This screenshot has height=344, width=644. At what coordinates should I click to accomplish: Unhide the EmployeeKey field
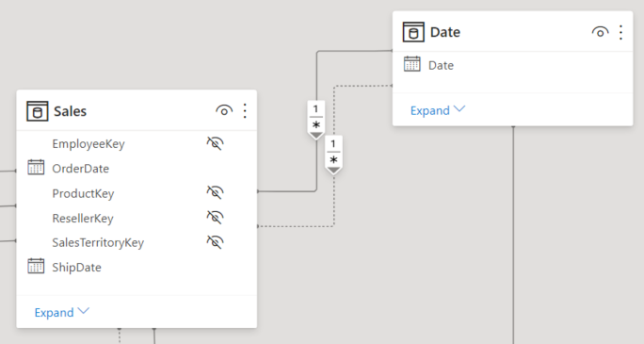(215, 143)
